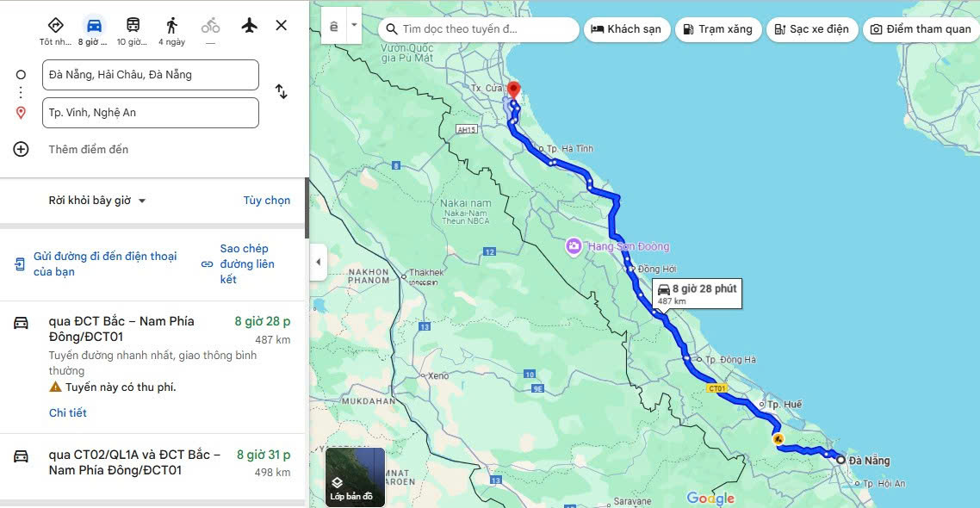
Task: Switch to walking travel mode
Action: coord(172,26)
